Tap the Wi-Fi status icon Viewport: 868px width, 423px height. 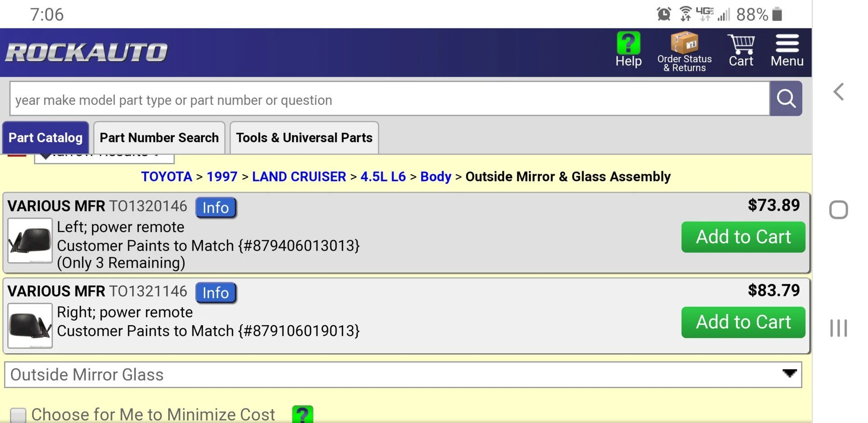coord(685,14)
